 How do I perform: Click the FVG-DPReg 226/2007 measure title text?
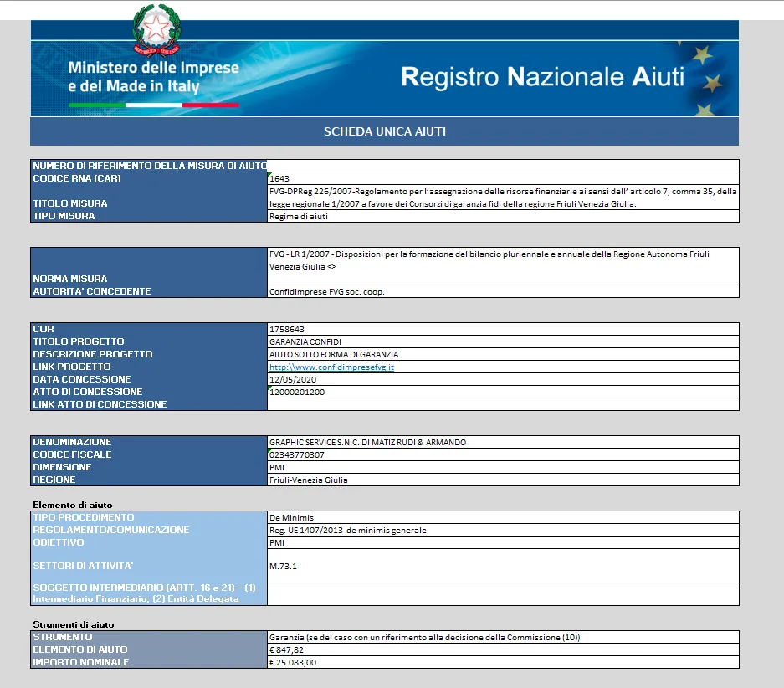point(503,198)
